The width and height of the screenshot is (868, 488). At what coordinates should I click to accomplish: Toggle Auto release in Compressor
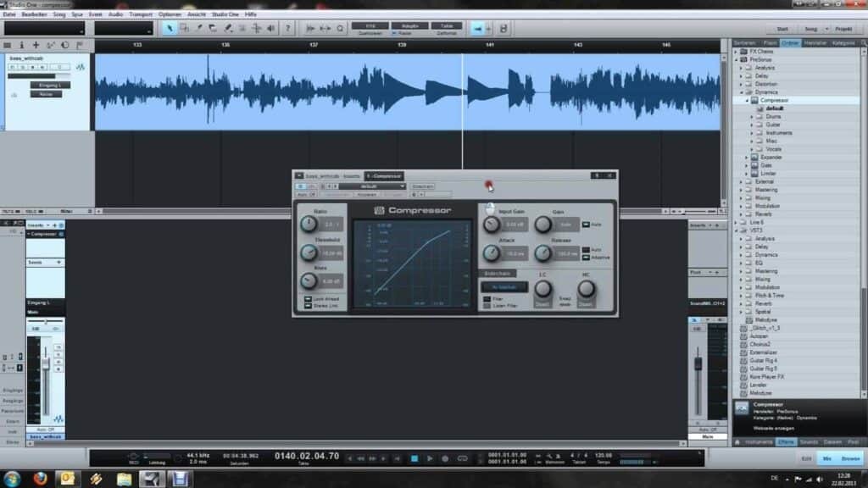pos(586,250)
